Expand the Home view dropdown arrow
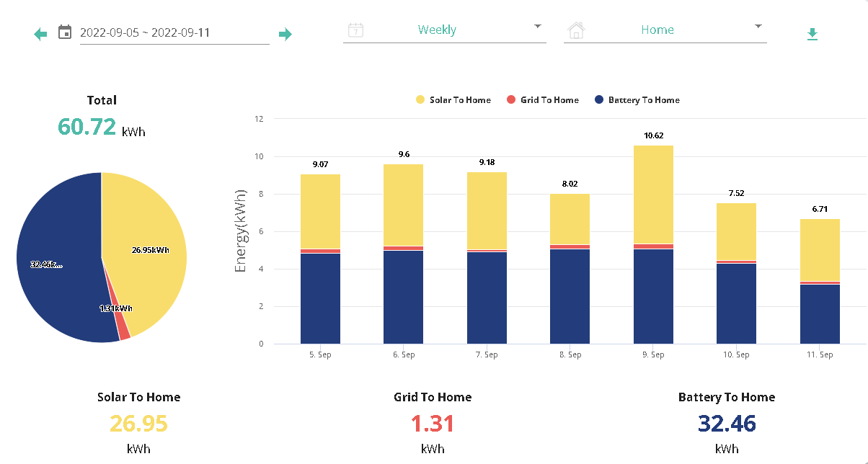This screenshot has height=464, width=868. 758,27
